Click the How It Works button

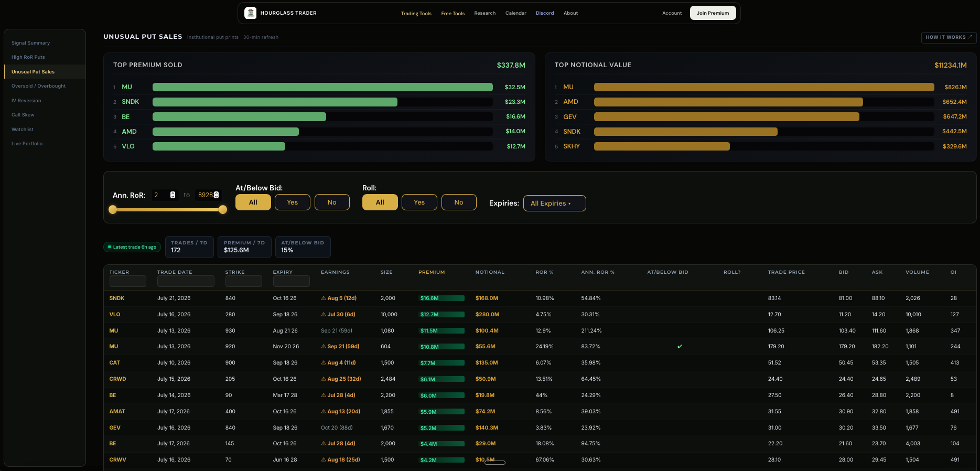pyautogui.click(x=949, y=37)
